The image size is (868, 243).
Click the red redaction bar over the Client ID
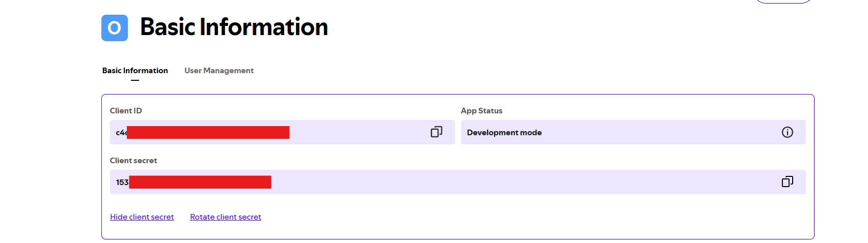(208, 133)
